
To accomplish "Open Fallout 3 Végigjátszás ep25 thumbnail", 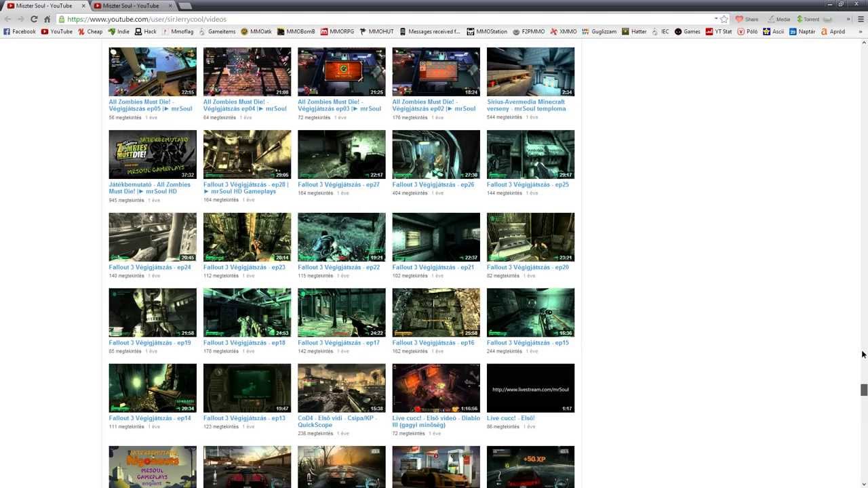I will [530, 155].
